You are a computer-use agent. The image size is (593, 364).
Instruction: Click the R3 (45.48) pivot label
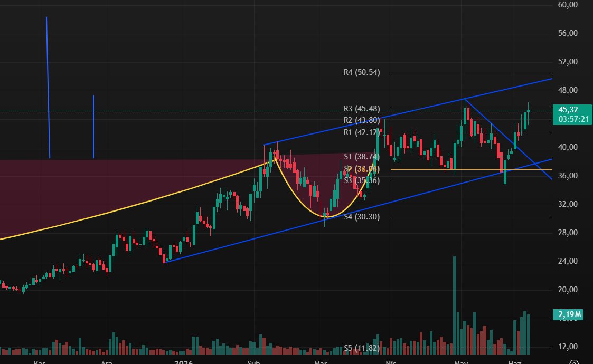click(x=362, y=109)
